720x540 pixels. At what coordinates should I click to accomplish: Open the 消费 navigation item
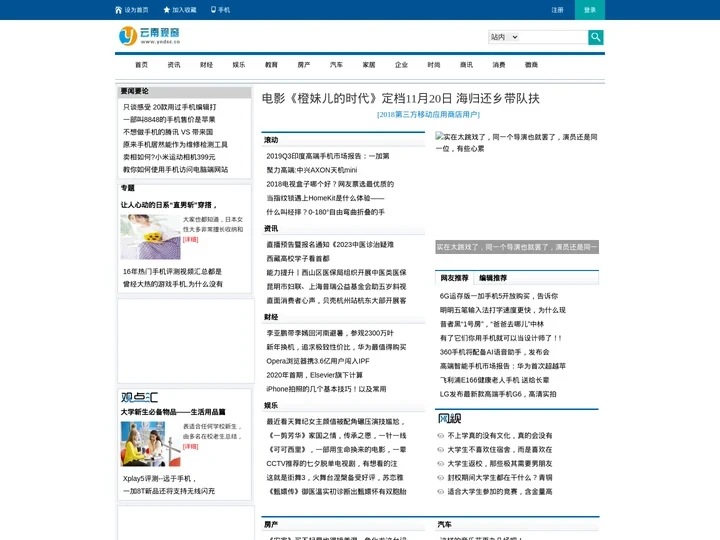[499, 65]
